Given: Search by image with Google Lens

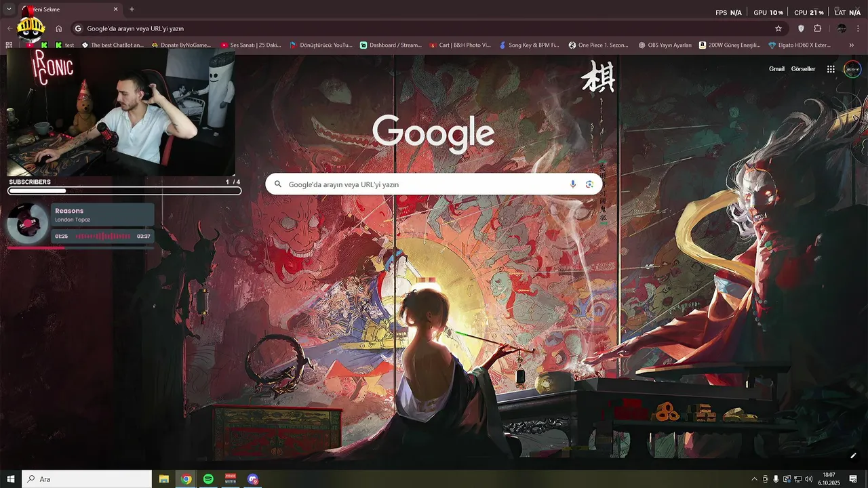Looking at the screenshot, I should point(589,184).
